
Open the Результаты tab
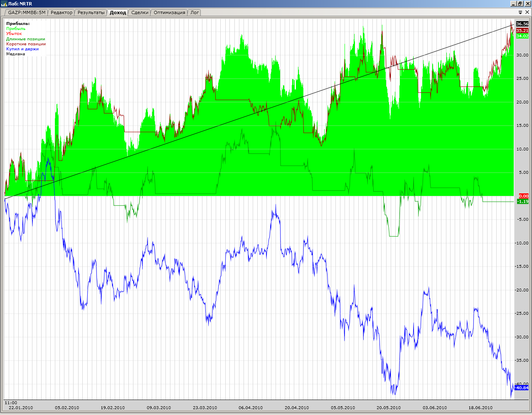91,12
